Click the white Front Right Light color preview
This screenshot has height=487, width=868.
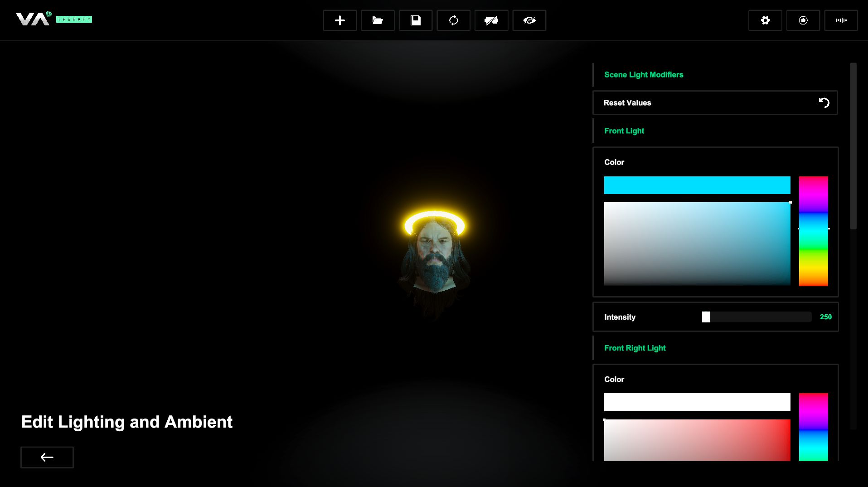[697, 402]
